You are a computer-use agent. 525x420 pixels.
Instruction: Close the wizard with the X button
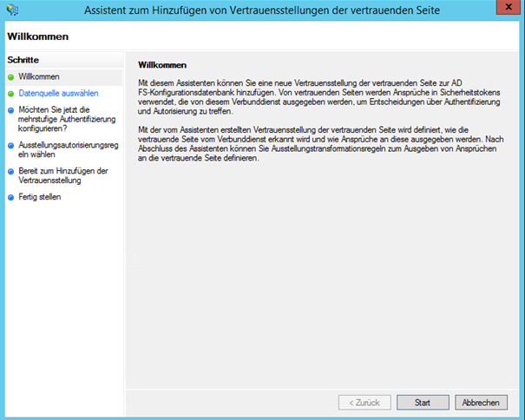click(x=508, y=7)
